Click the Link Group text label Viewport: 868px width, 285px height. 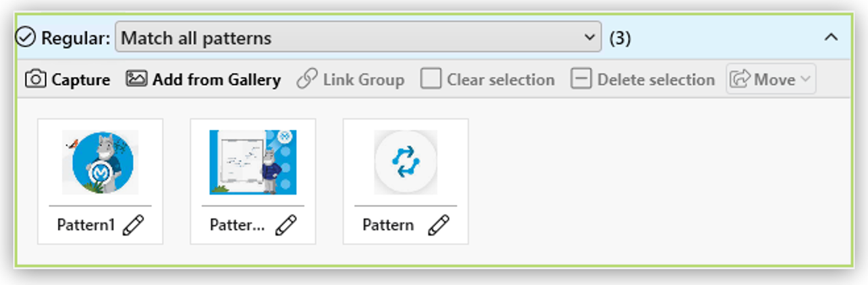coord(364,80)
